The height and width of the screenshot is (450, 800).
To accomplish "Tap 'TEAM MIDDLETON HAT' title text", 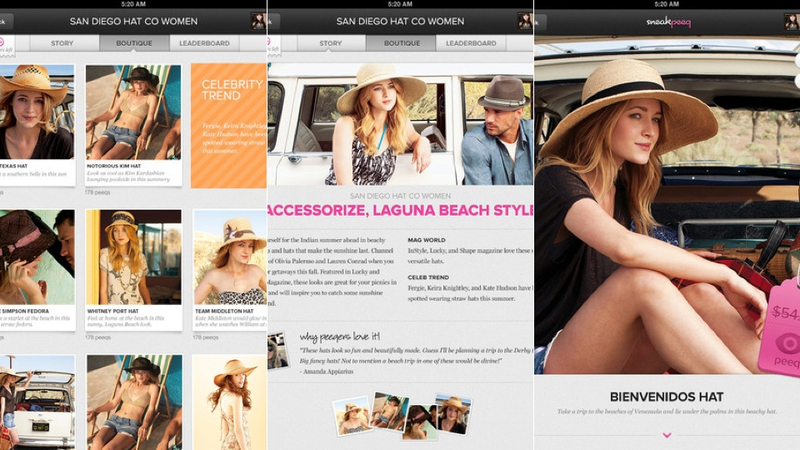I will [x=224, y=311].
